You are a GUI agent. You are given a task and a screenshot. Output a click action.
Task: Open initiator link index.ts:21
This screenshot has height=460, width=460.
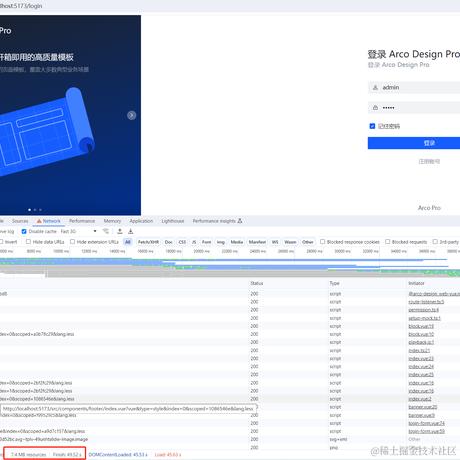click(x=419, y=350)
